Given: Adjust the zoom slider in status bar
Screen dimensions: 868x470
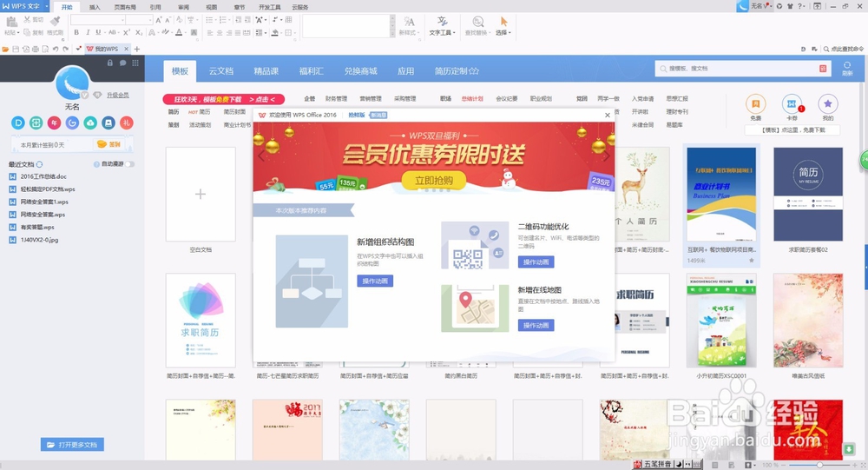Looking at the screenshot, I should point(820,465).
